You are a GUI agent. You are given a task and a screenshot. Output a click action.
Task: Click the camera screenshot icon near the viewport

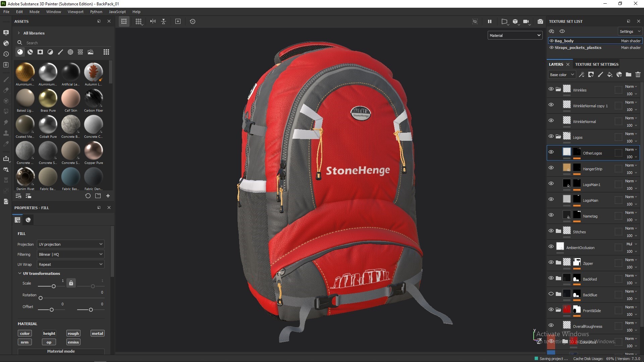click(540, 21)
